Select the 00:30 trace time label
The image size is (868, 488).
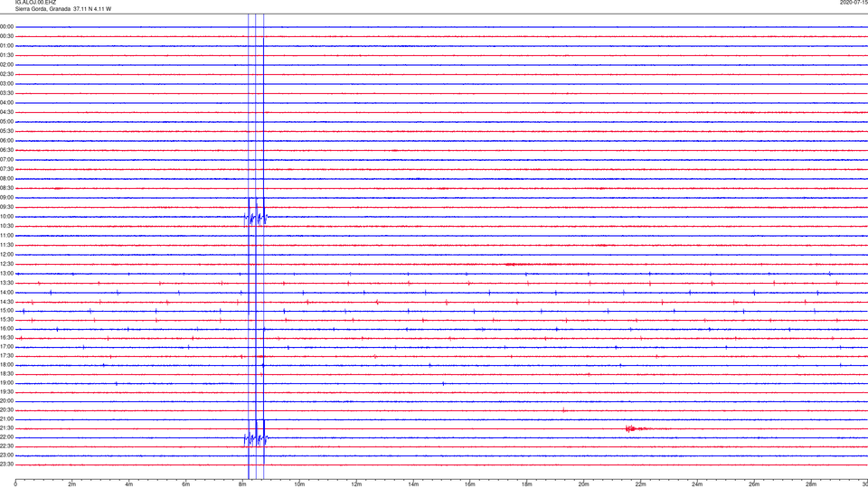pyautogui.click(x=7, y=36)
